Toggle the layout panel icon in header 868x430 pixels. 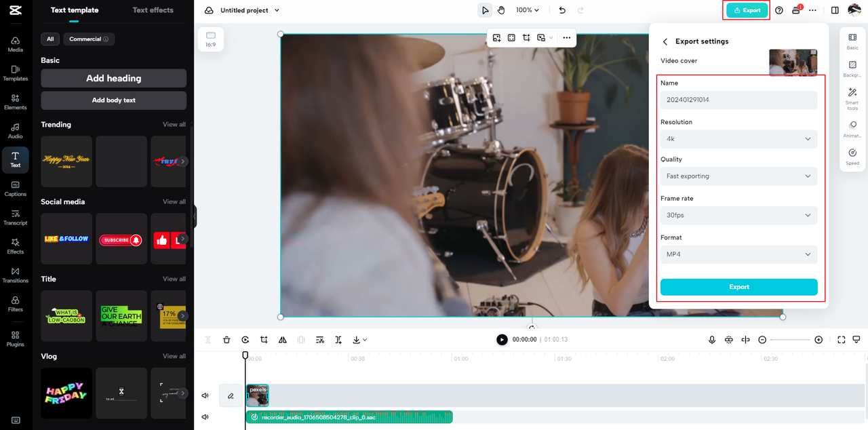click(835, 10)
